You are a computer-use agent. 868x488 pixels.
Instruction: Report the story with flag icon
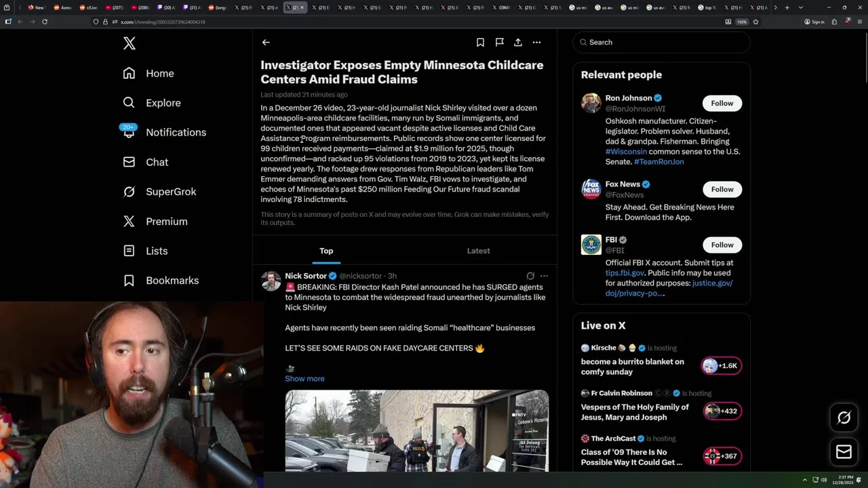(x=499, y=42)
